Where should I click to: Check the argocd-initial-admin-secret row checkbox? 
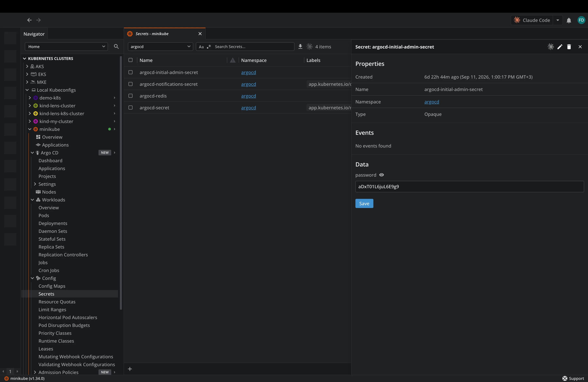[x=131, y=72]
